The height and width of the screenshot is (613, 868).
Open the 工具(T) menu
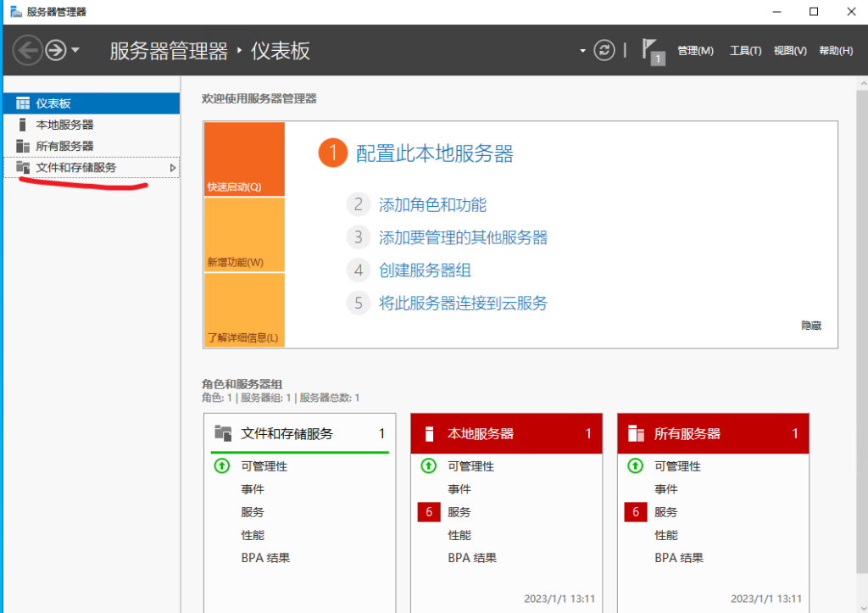(745, 51)
